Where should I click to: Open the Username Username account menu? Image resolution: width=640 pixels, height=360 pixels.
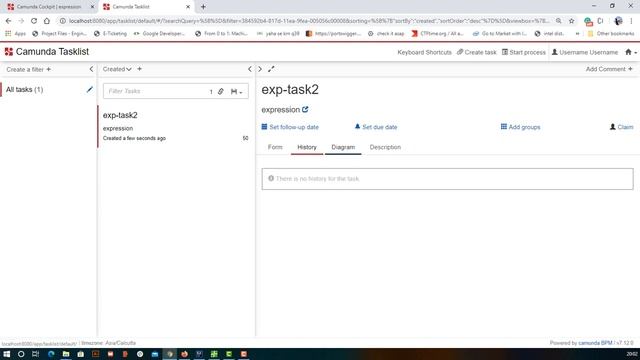[585, 52]
